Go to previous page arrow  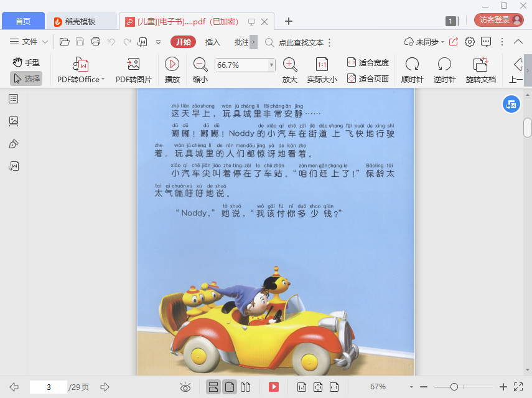click(x=14, y=387)
